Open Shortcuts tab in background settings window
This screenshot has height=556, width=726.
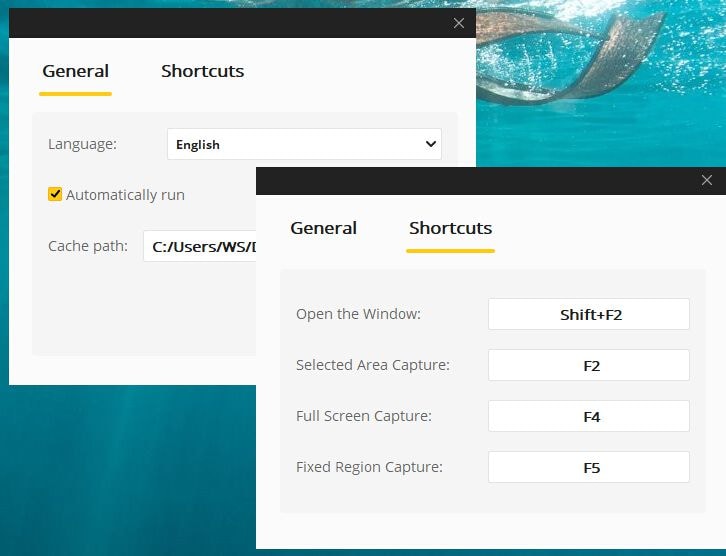202,71
